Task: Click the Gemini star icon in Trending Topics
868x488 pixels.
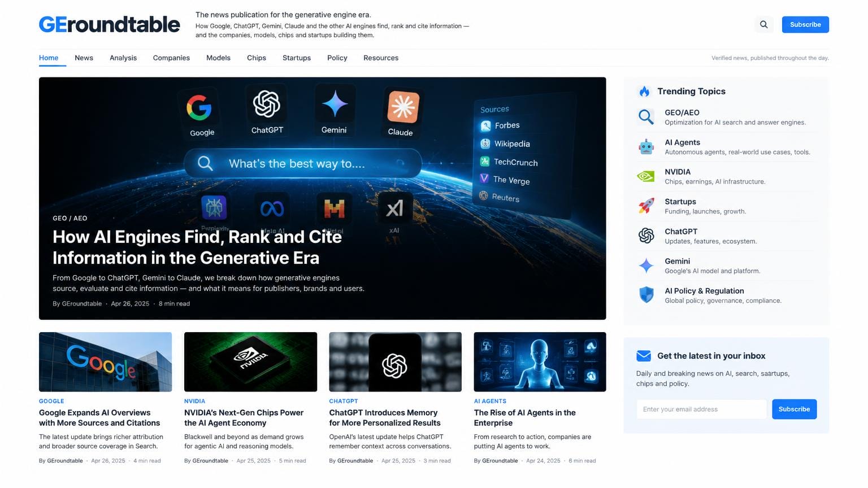Action: pos(646,265)
